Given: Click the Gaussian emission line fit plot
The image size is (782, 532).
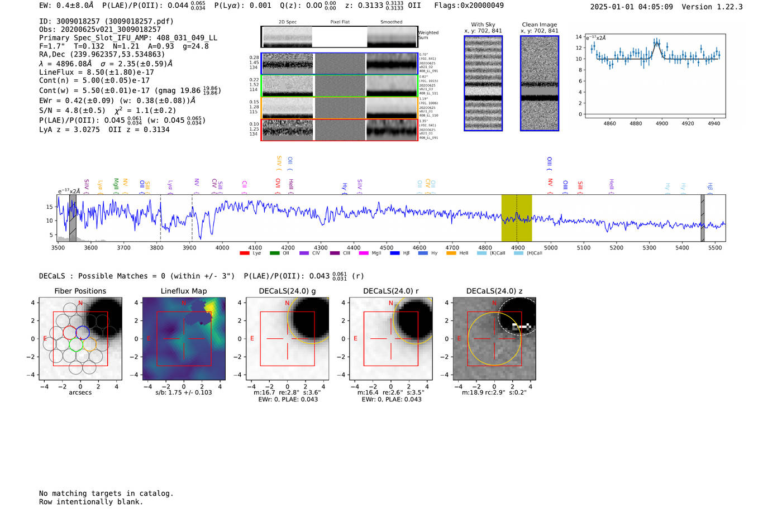Looking at the screenshot, I should pos(655,76).
